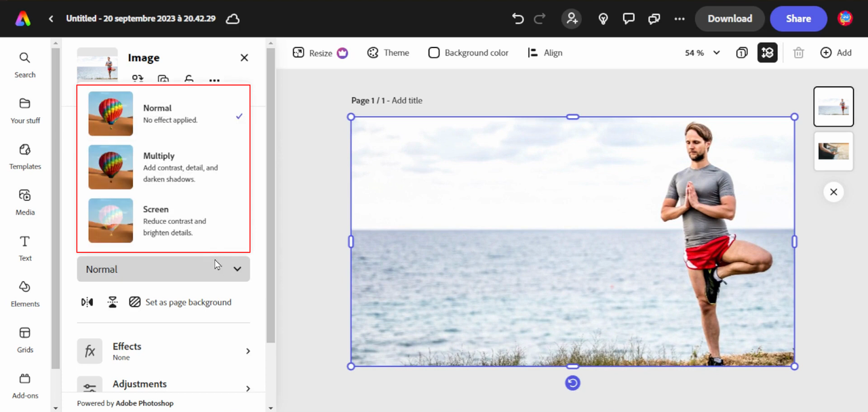
Task: Select the Screen blend mode option
Action: pyautogui.click(x=163, y=221)
